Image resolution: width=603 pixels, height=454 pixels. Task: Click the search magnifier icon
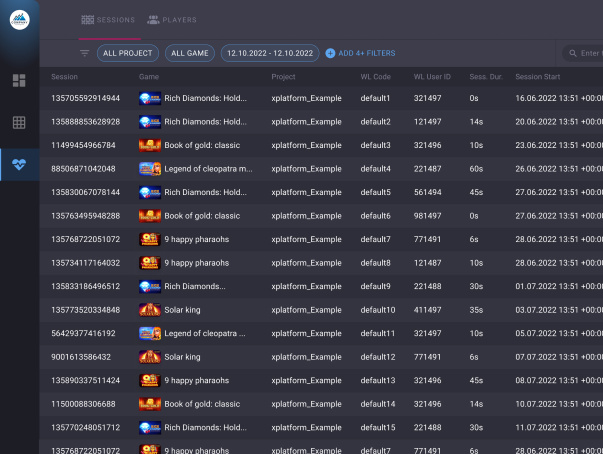(571, 53)
